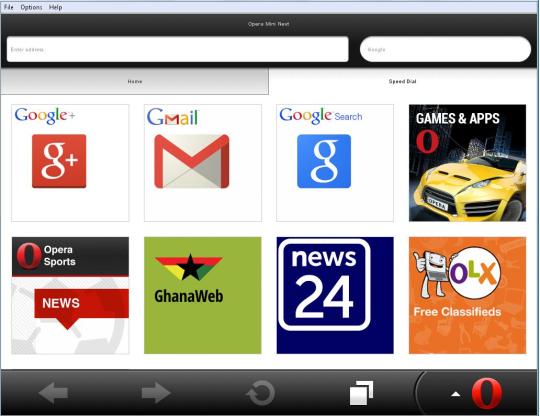
Task: Open the Options menu
Action: pos(31,7)
